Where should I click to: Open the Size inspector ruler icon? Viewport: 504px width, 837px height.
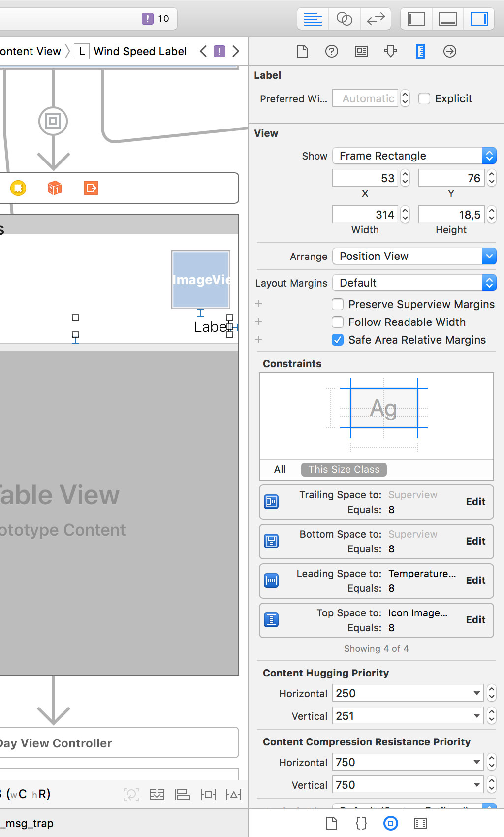tap(420, 51)
